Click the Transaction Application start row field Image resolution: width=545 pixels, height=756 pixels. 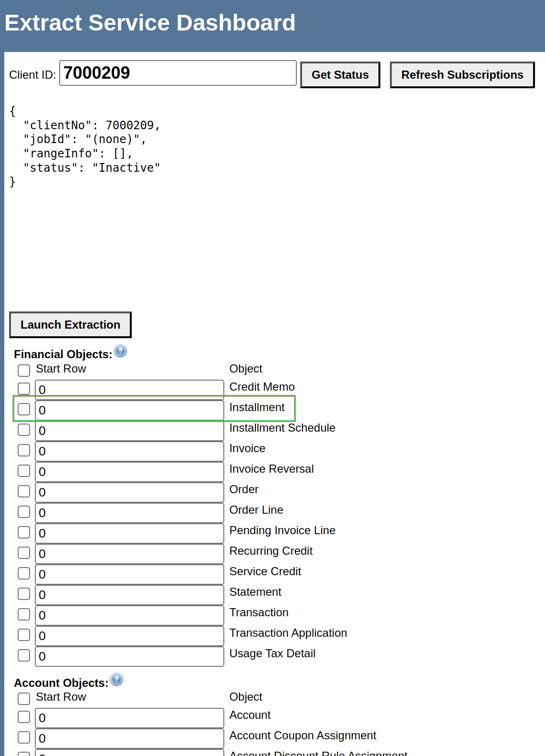click(129, 636)
